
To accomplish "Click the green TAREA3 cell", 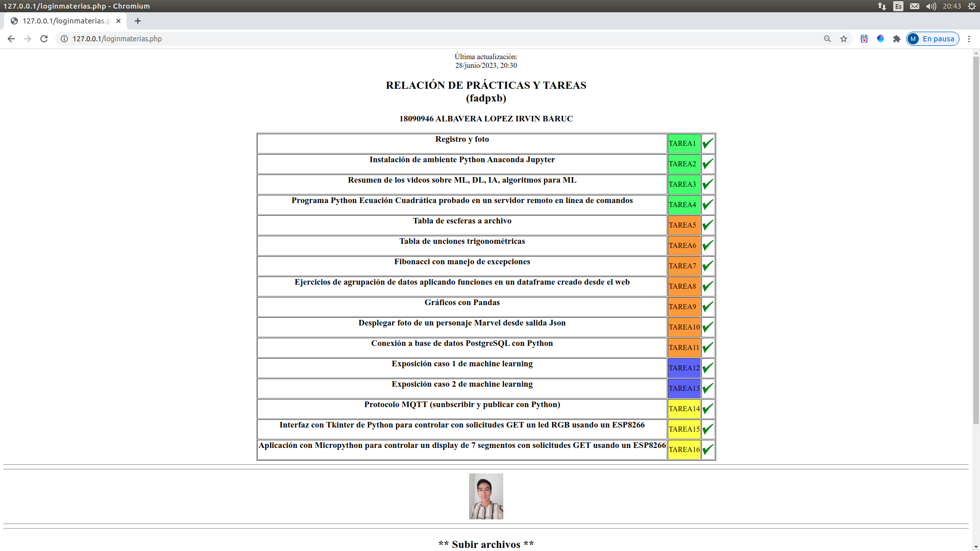I will pos(684,184).
